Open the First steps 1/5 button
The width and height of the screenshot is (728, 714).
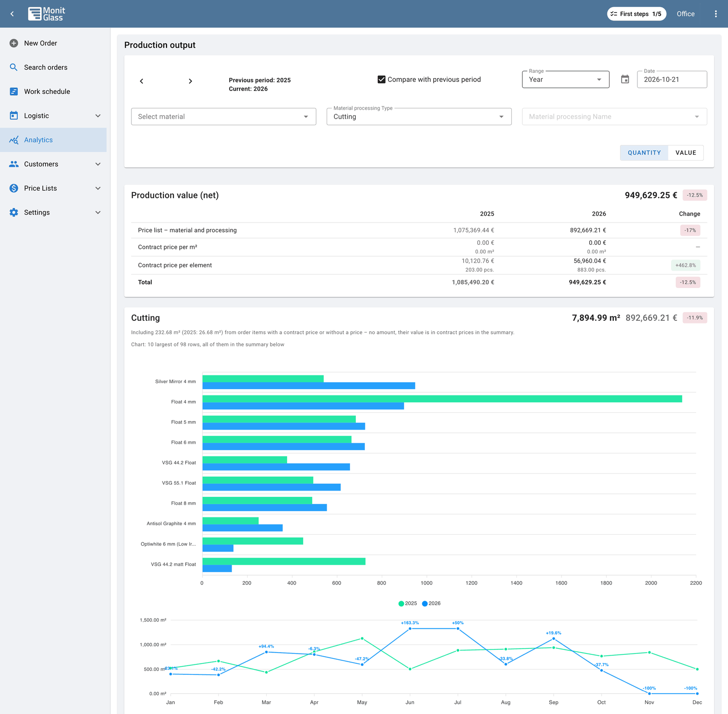click(x=637, y=14)
